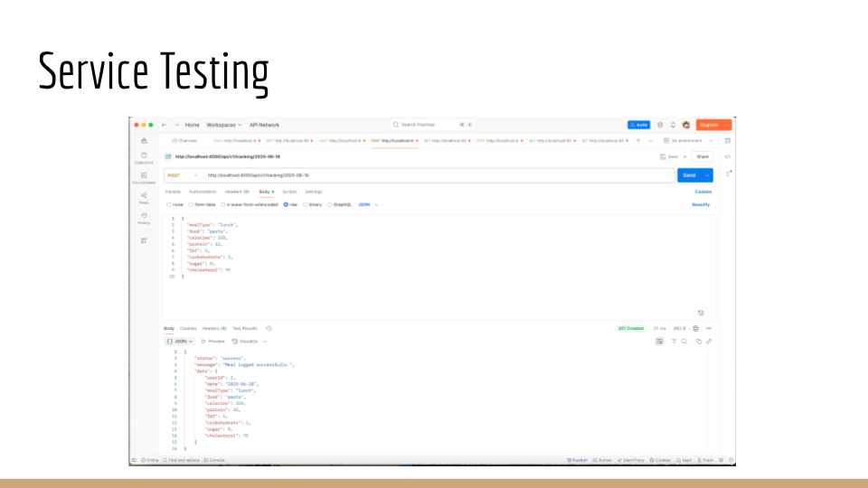Open the Test Results response tab
Viewport: 868px width, 488px height.
tap(244, 328)
